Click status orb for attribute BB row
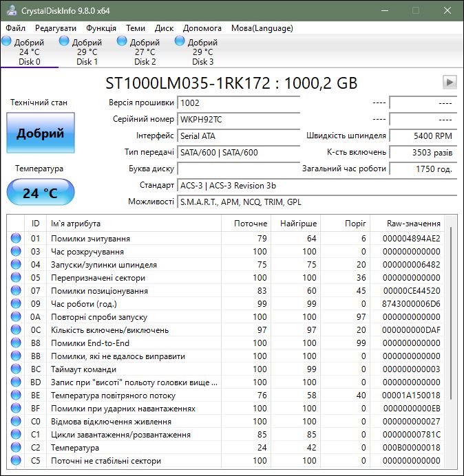Image resolution: width=464 pixels, height=476 pixels. pos(16,356)
